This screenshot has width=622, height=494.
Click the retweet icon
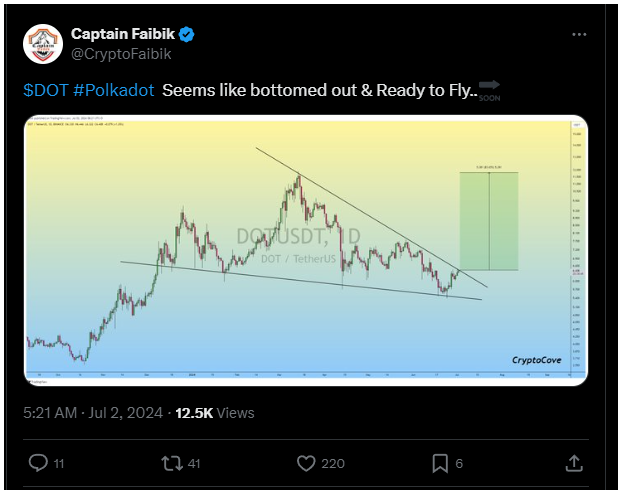pyautogui.click(x=172, y=463)
